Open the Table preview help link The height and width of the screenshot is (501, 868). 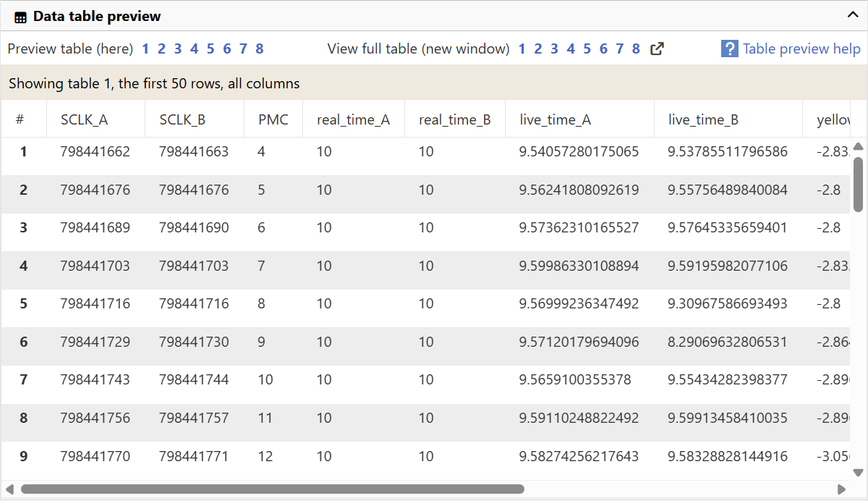point(801,49)
